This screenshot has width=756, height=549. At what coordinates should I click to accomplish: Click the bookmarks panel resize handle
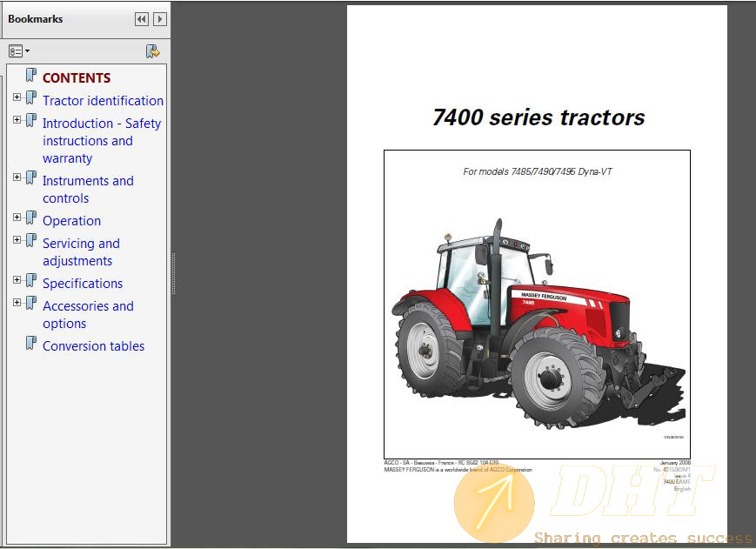[x=174, y=273]
